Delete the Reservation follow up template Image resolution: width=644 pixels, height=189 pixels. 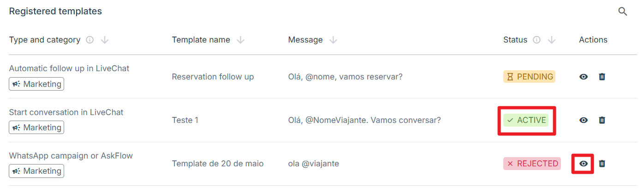point(602,77)
